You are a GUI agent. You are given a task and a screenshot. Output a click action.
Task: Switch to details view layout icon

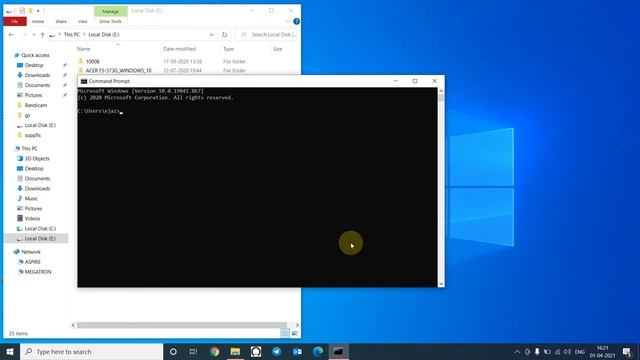pos(285,333)
